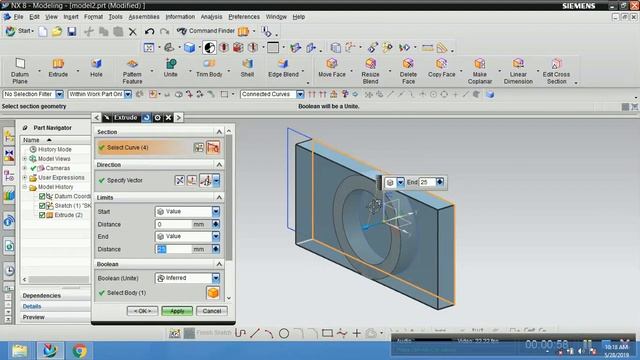
Task: Open the Chrome icon in the taskbar
Action: click(80, 351)
